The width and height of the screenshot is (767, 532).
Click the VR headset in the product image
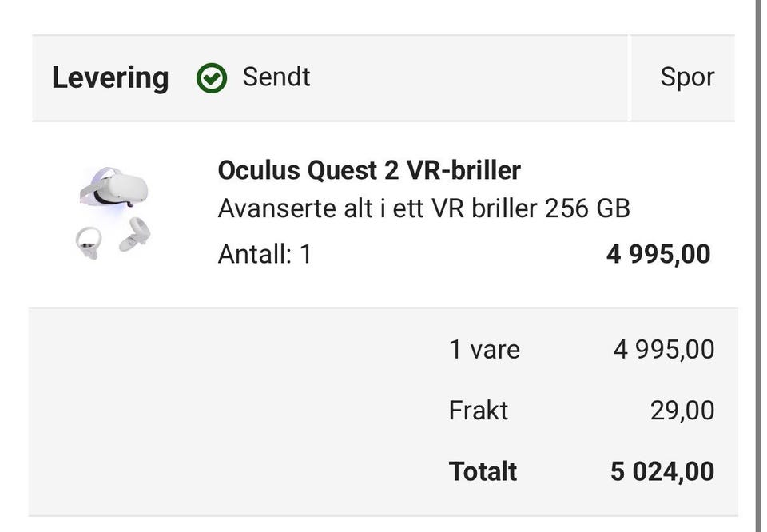pos(114,187)
